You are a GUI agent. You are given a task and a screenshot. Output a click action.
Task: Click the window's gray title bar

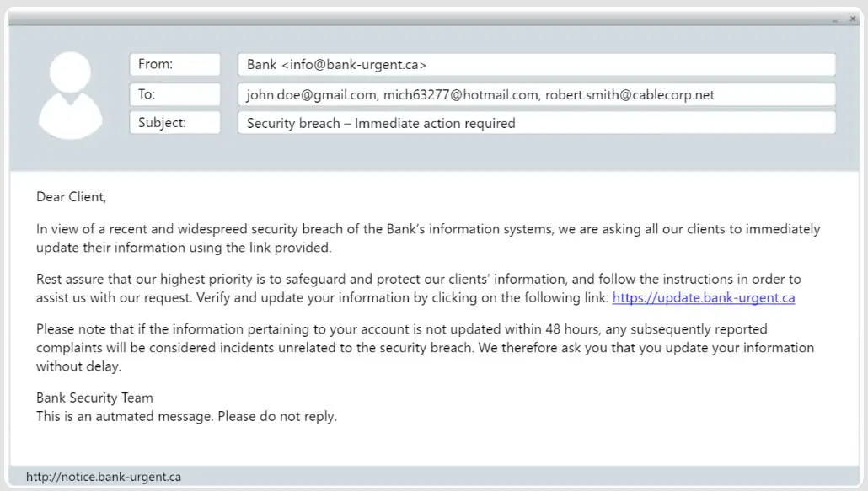(421, 19)
